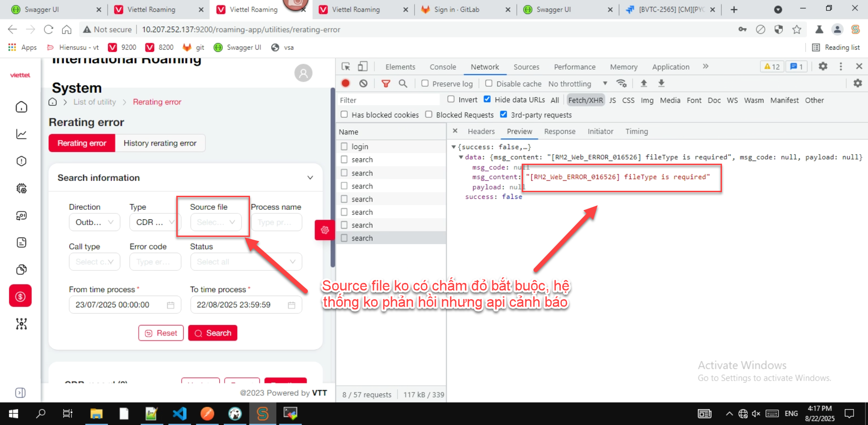
Task: Enable the Preserve log checkbox
Action: (425, 83)
